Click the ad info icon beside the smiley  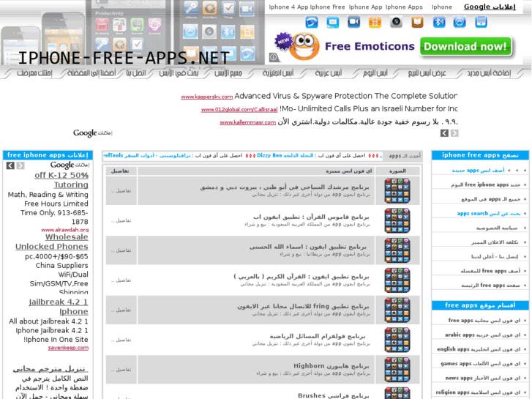(273, 57)
